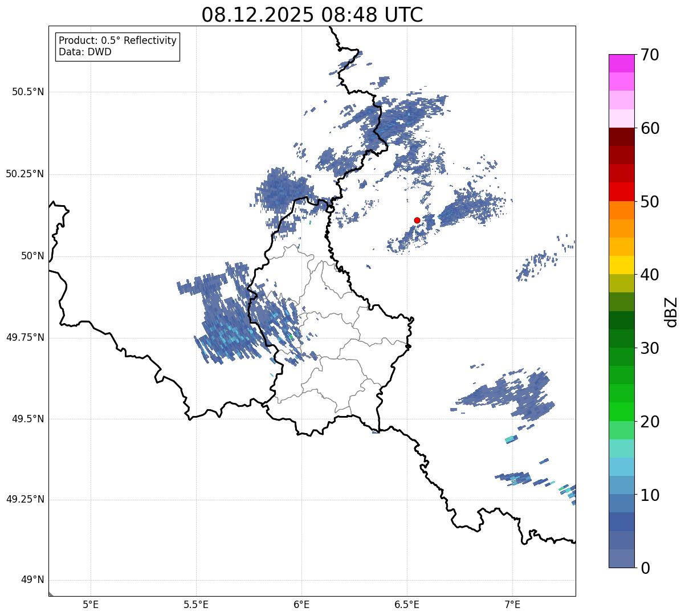
Task: Click the colorbar tick label "40"
Action: pyautogui.click(x=650, y=275)
